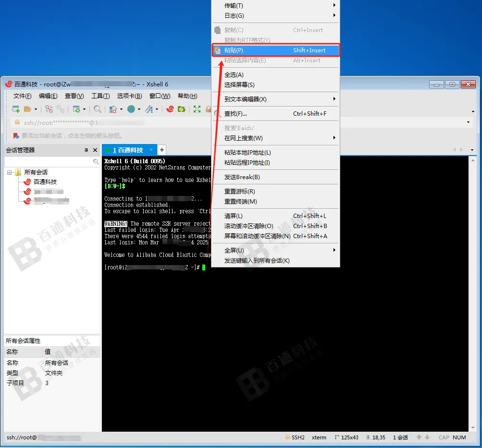Click the paste clipboard icon in context menu
Screen dimensions: 482x448
(217, 50)
